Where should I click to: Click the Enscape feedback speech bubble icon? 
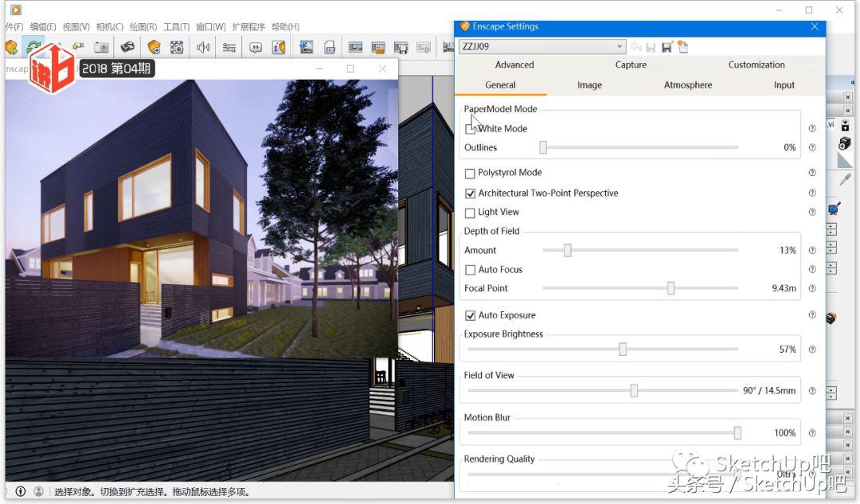(x=256, y=47)
